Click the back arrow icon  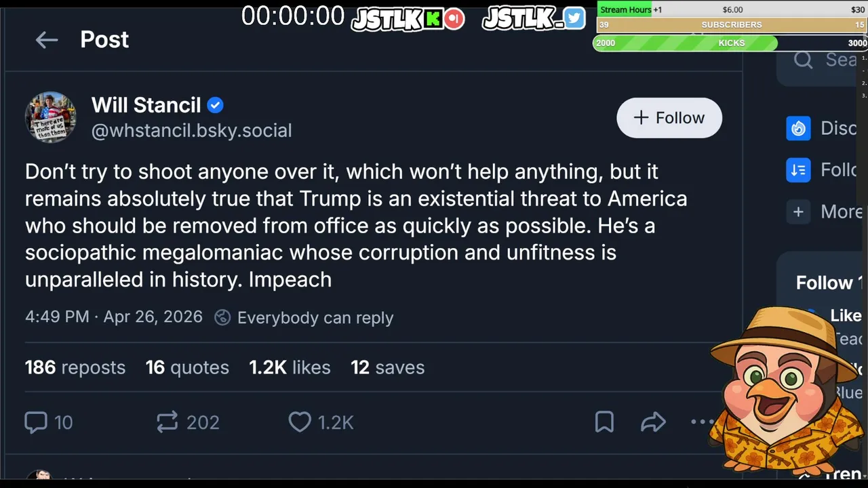(47, 40)
